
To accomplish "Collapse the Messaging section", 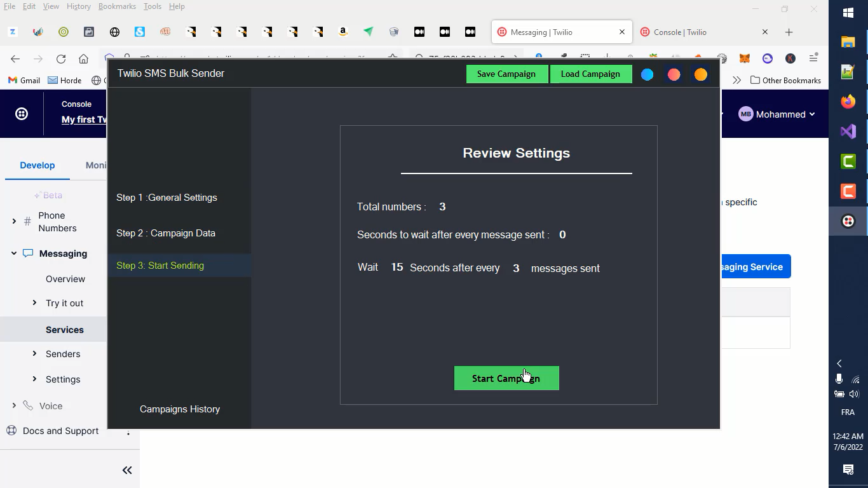I will (14, 253).
